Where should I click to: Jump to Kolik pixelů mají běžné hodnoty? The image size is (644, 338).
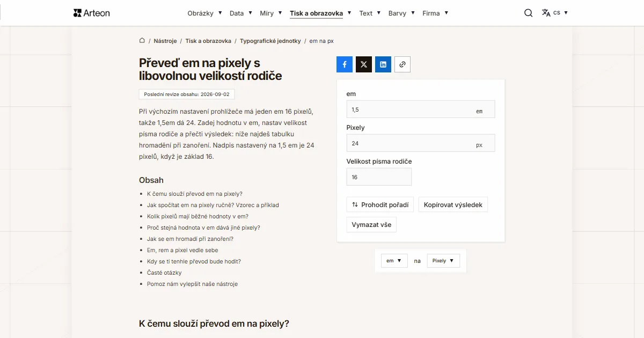pos(197,216)
